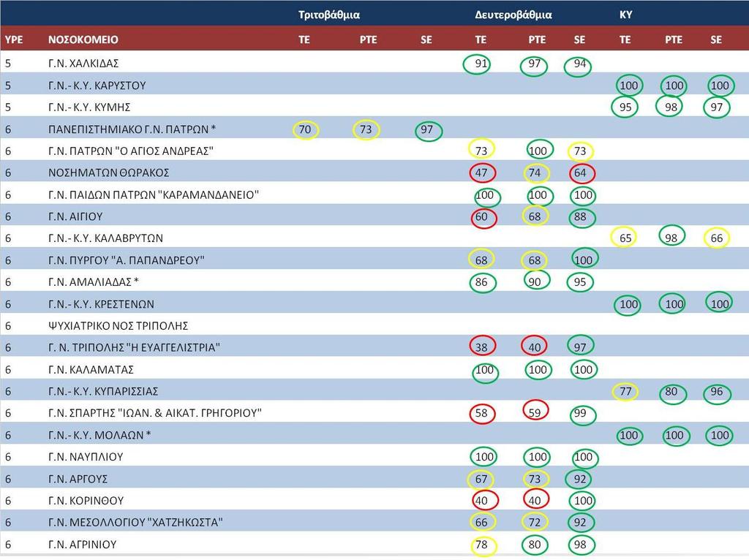
Task: Select the hospital name Γ.Ν. ΝΑΥΠΛΙΟΥ
Action: (86, 457)
